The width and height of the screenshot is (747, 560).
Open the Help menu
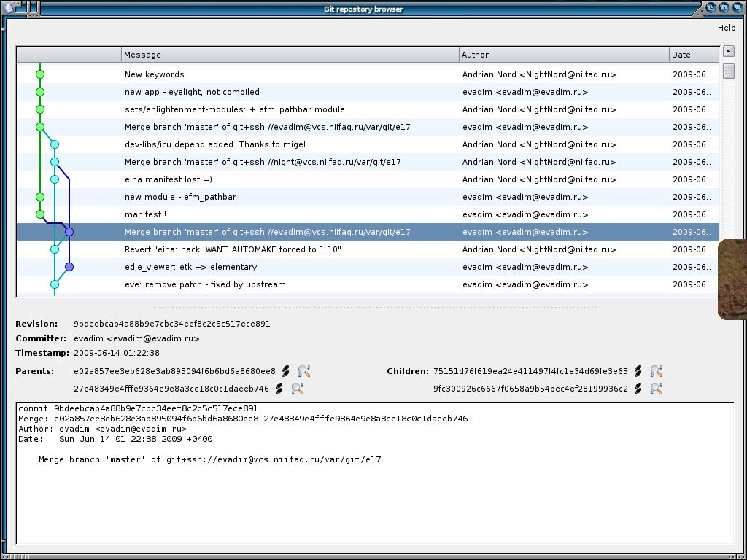(727, 28)
